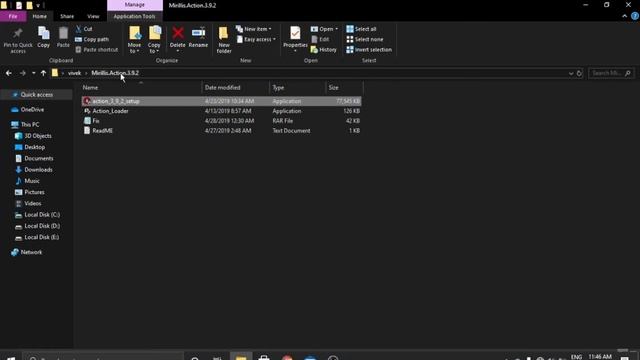Open the Pictures sidebar folder

(34, 192)
